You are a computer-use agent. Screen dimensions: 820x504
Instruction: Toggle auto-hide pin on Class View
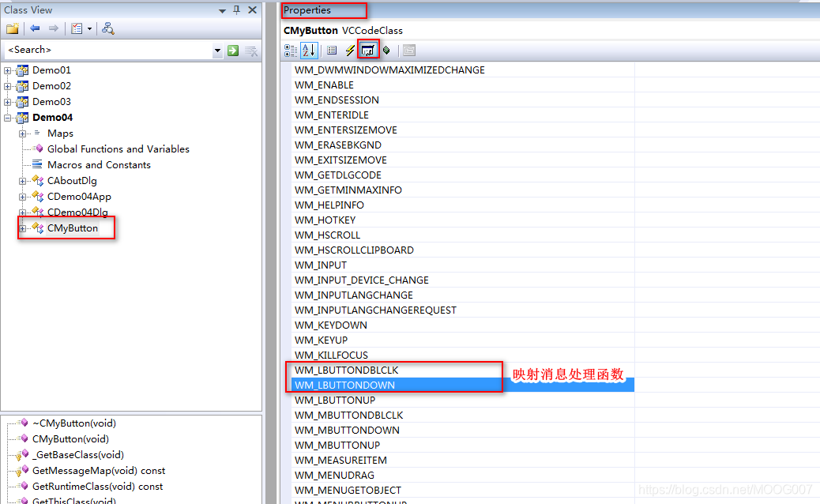pos(237,10)
